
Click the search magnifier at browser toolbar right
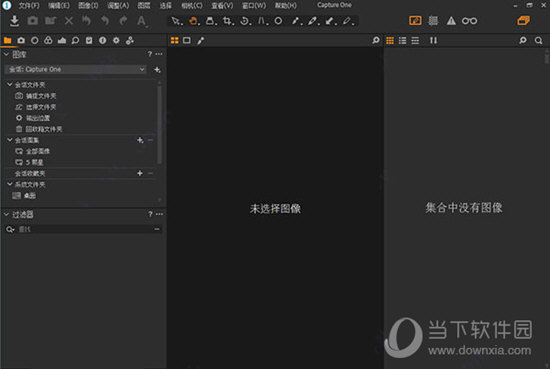tap(538, 41)
